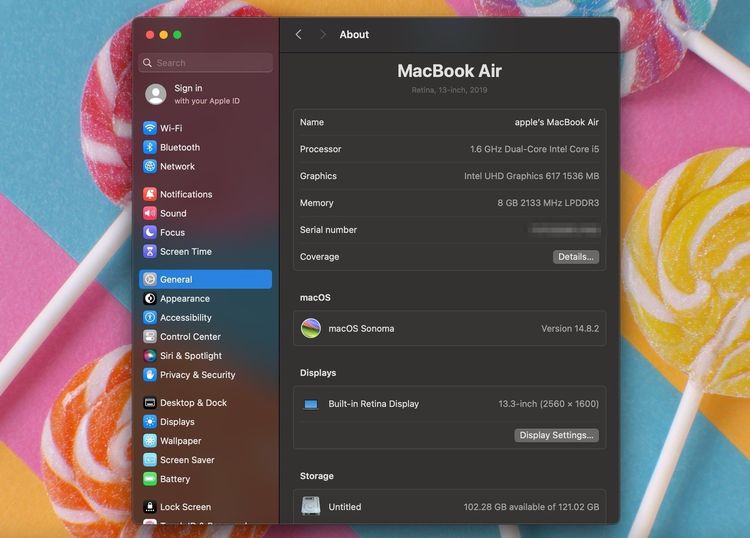
Task: Open Notifications bell icon
Action: point(150,194)
